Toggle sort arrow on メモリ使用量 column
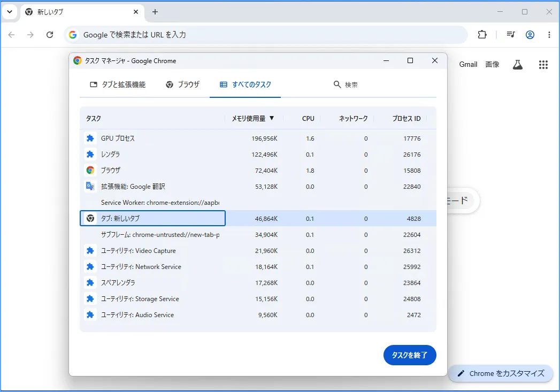Image resolution: width=560 pixels, height=392 pixels. [x=272, y=118]
